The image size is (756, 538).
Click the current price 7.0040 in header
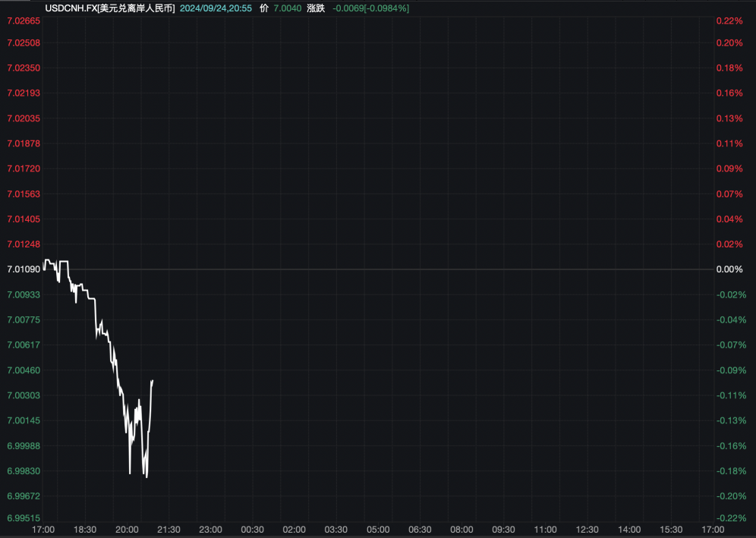pyautogui.click(x=288, y=8)
